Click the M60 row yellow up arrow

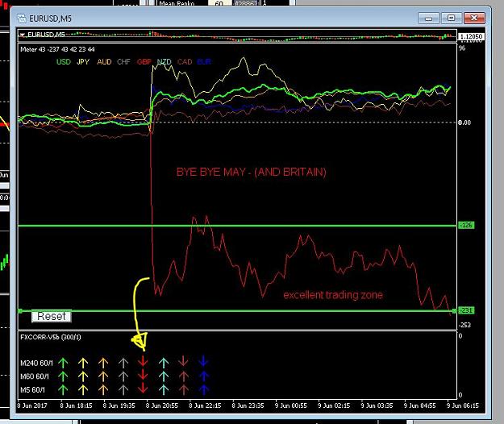pyautogui.click(x=83, y=376)
